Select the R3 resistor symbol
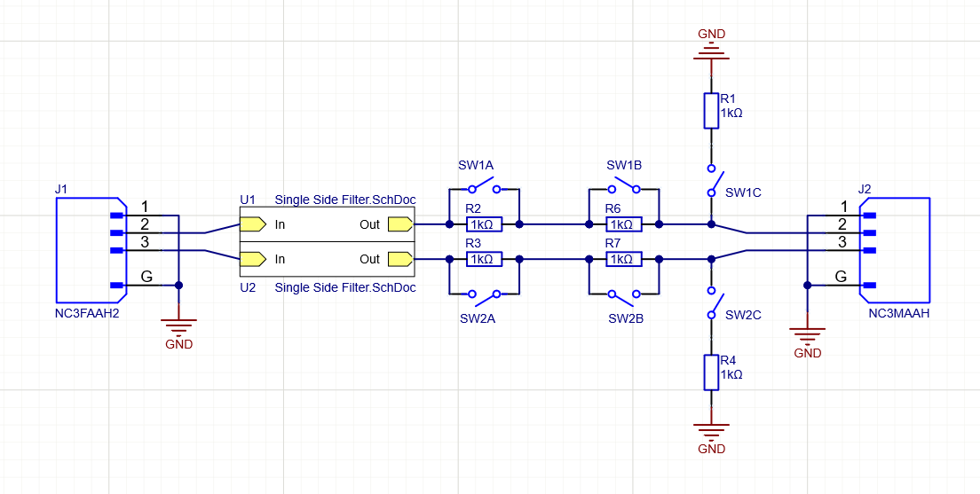Screen dimensions: 980x494 485,259
